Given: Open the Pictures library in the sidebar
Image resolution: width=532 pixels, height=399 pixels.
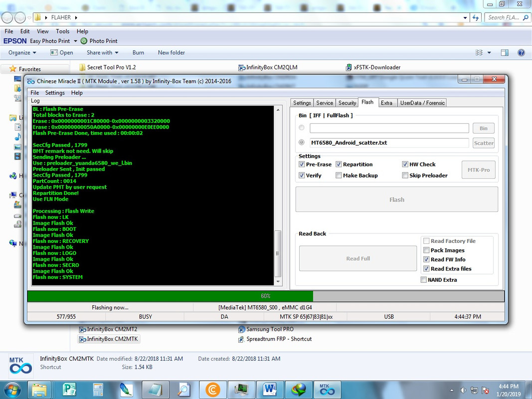Looking at the screenshot, I should click(x=17, y=147).
